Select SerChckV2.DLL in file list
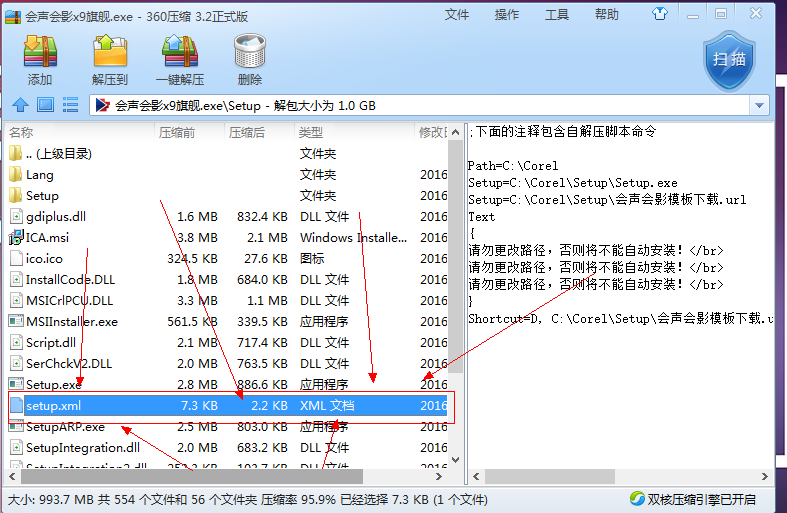Image resolution: width=787 pixels, height=513 pixels. 69,363
